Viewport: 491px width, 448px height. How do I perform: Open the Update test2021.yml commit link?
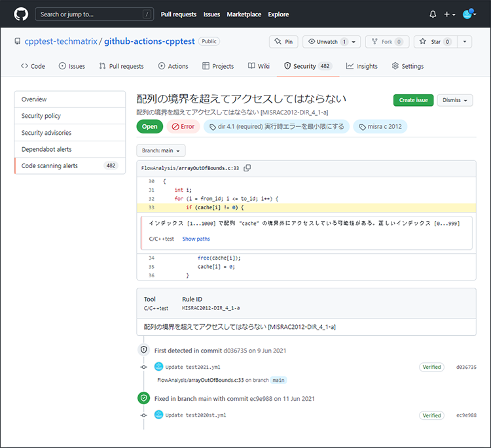[x=192, y=367]
